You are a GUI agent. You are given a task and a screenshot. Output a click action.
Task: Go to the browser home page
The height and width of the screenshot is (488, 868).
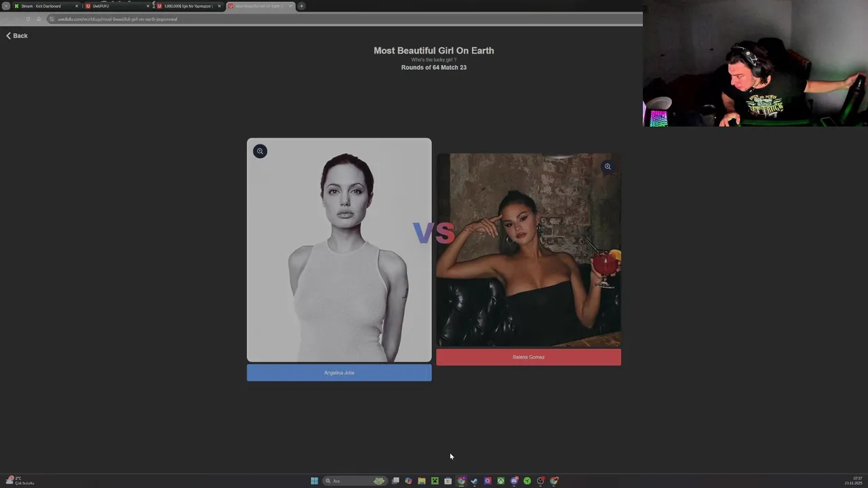39,19
